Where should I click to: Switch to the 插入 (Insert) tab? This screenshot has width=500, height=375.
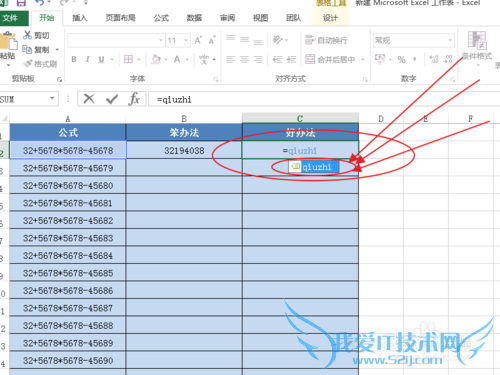pyautogui.click(x=80, y=18)
